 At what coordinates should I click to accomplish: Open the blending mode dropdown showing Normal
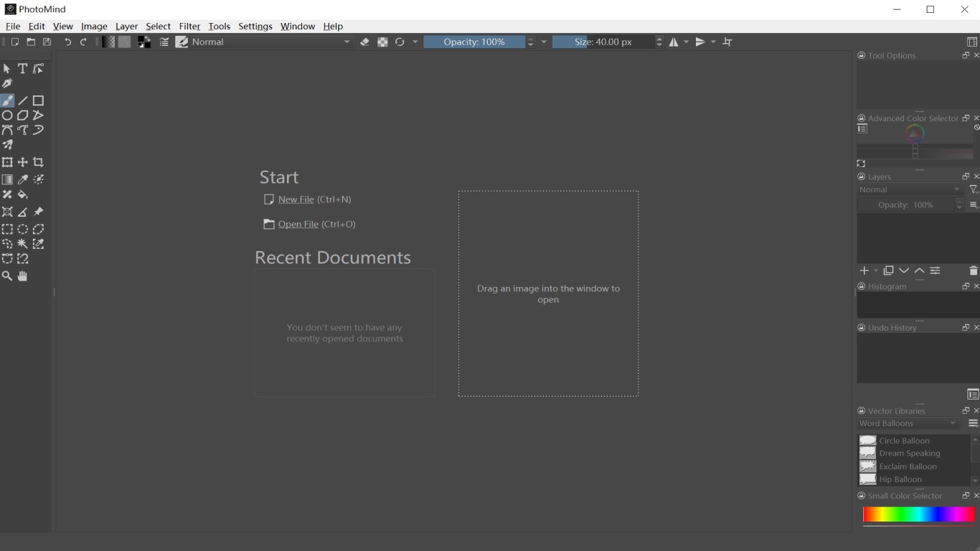[x=265, y=42]
